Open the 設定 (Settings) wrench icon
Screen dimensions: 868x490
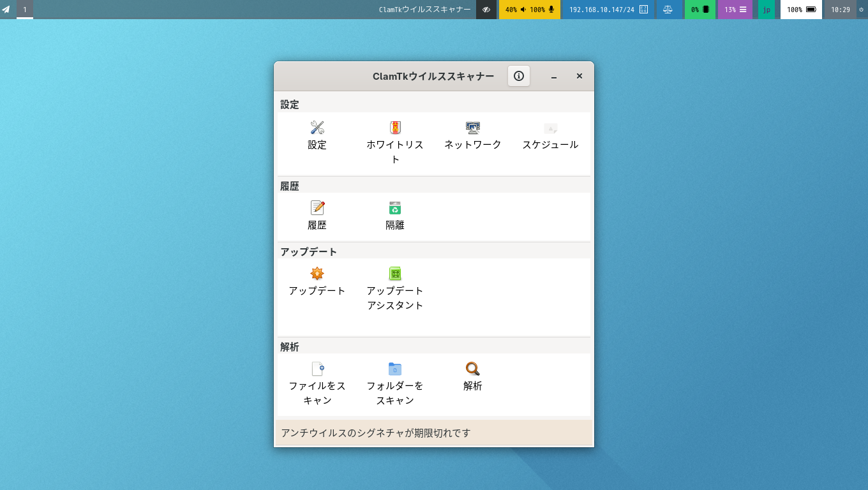tap(317, 128)
